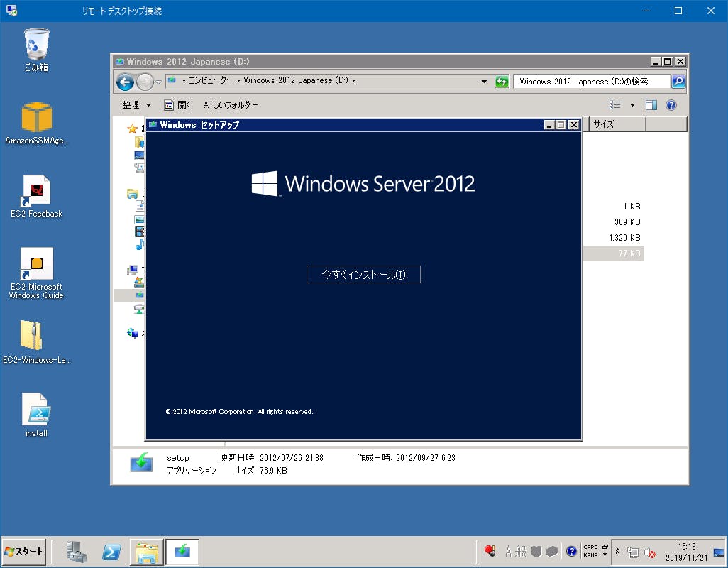Maximize the Windows 2012 Japanese (D:) Explorer window
728x568 pixels.
tap(668, 61)
